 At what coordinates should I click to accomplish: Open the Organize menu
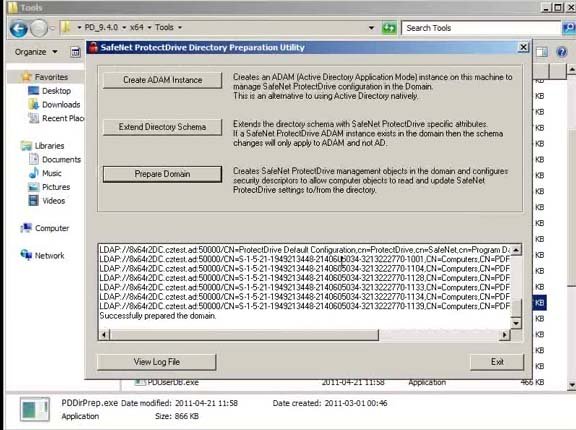36,52
